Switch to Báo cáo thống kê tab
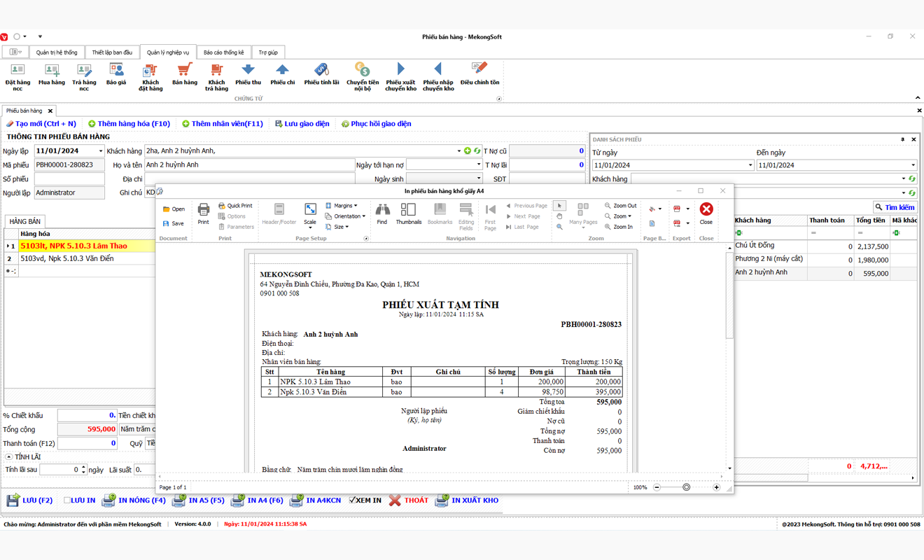924x560 pixels. click(x=223, y=52)
